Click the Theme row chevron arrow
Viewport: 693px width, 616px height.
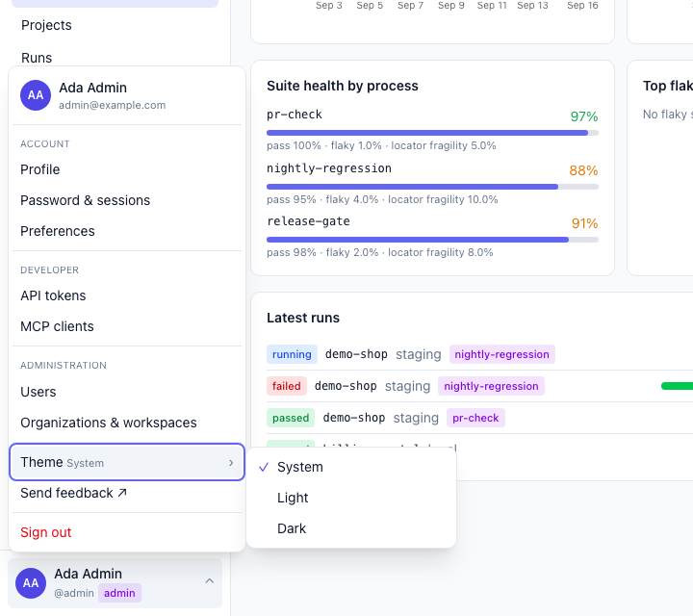[231, 463]
